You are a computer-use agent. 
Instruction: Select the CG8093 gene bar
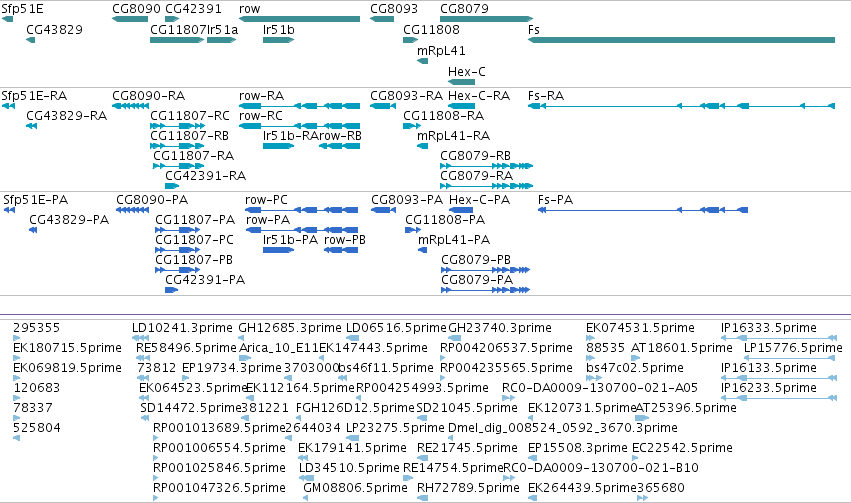(382, 19)
